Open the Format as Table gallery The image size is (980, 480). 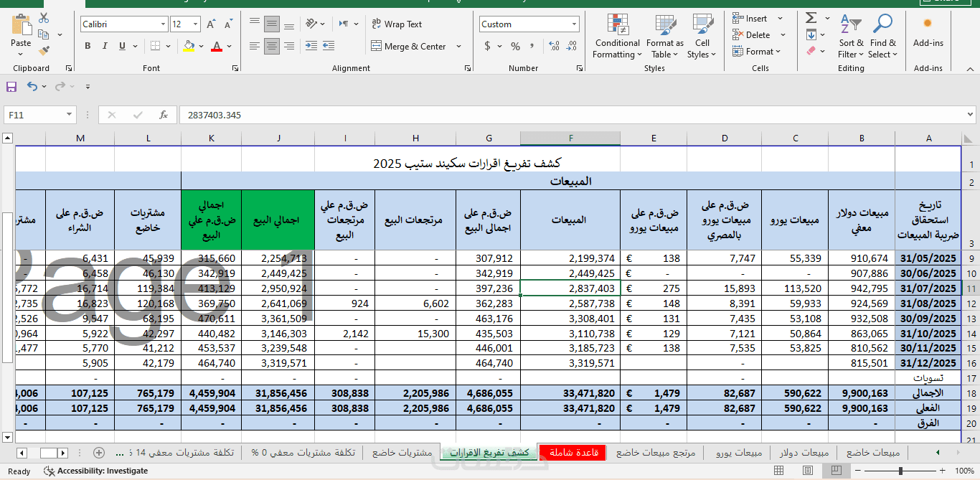coord(665,36)
